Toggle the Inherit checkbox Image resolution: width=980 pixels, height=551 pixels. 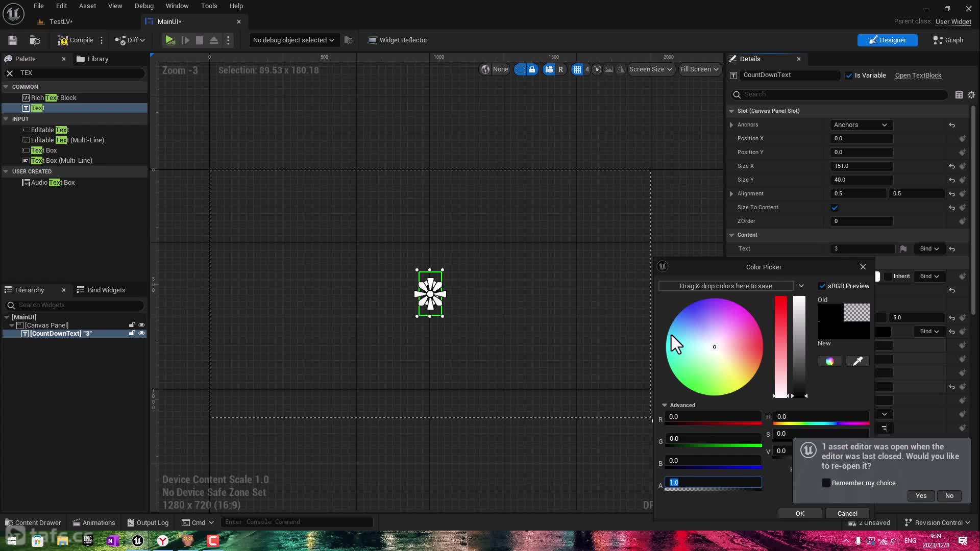888,276
